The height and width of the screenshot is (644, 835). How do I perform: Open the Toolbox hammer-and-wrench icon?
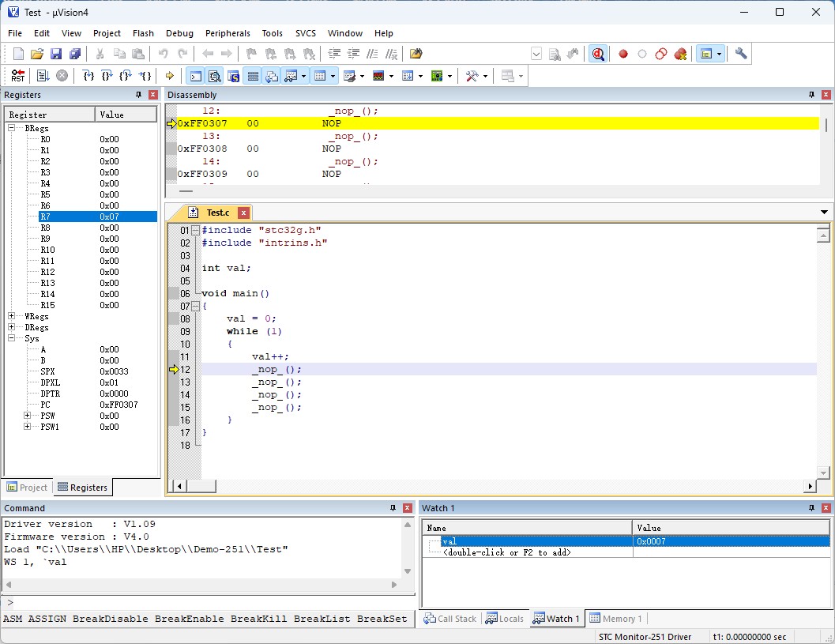tap(472, 76)
